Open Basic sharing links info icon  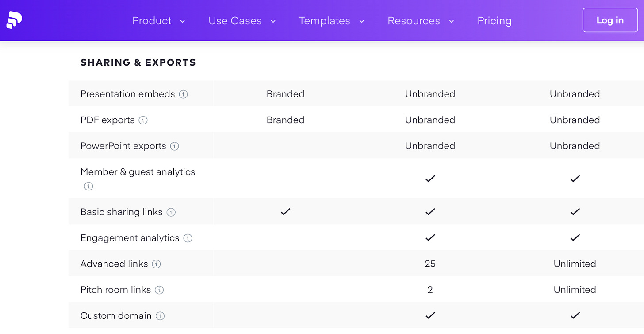coord(171,212)
